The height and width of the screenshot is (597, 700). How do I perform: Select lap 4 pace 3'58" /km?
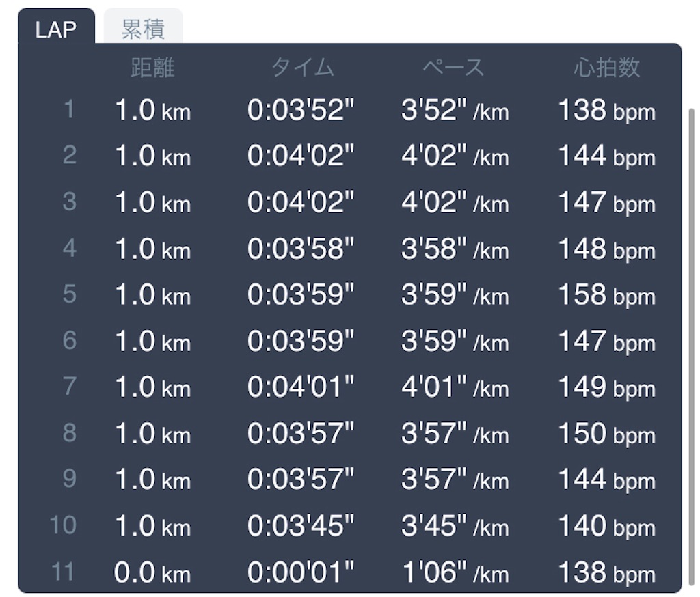click(455, 249)
